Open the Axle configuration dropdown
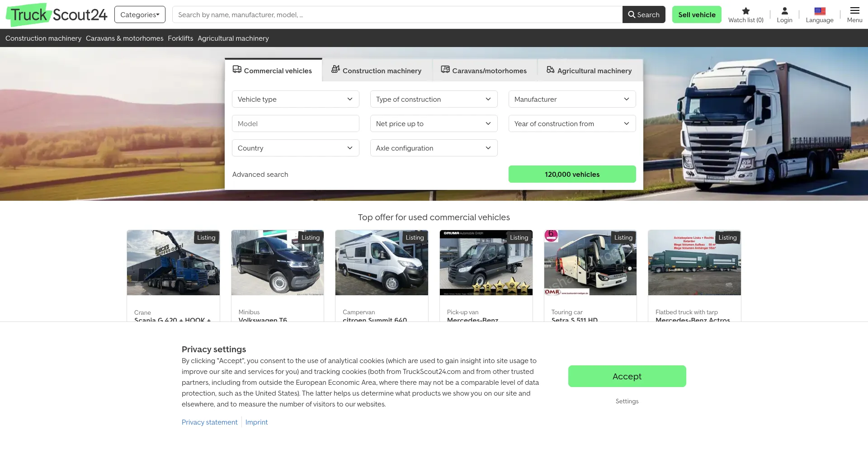Screen dimensions: 868x449 (x=434, y=148)
